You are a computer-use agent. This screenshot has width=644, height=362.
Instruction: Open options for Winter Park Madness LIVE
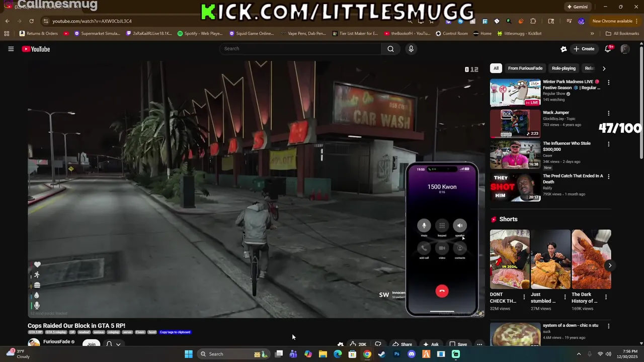[608, 82]
